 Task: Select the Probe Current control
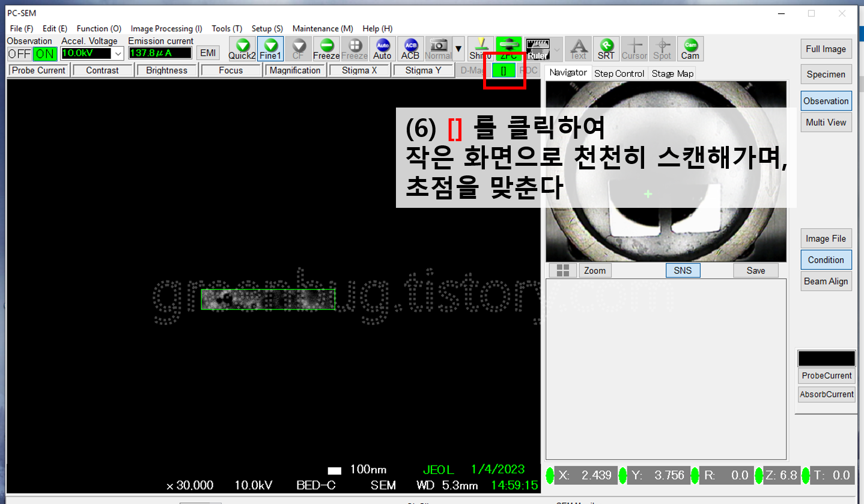39,70
